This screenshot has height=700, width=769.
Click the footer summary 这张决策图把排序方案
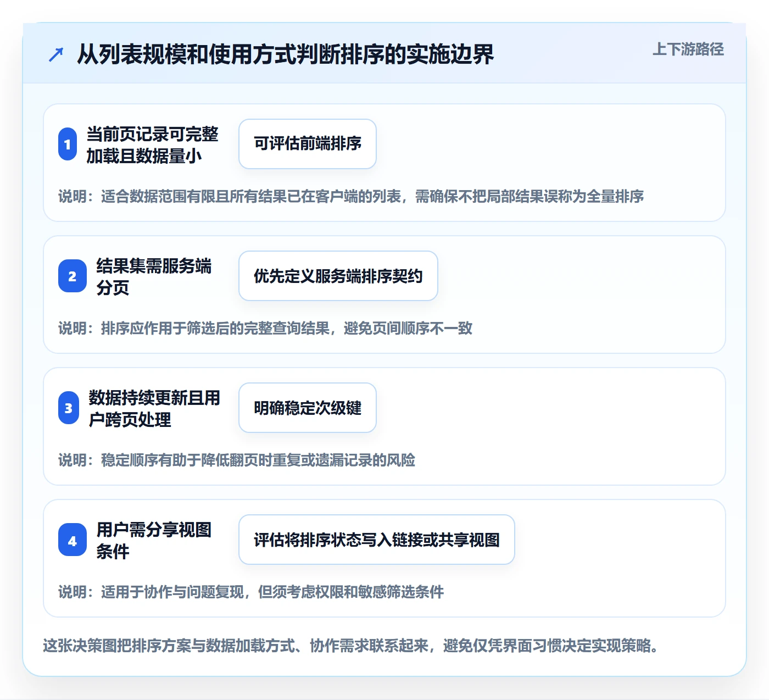[350, 646]
